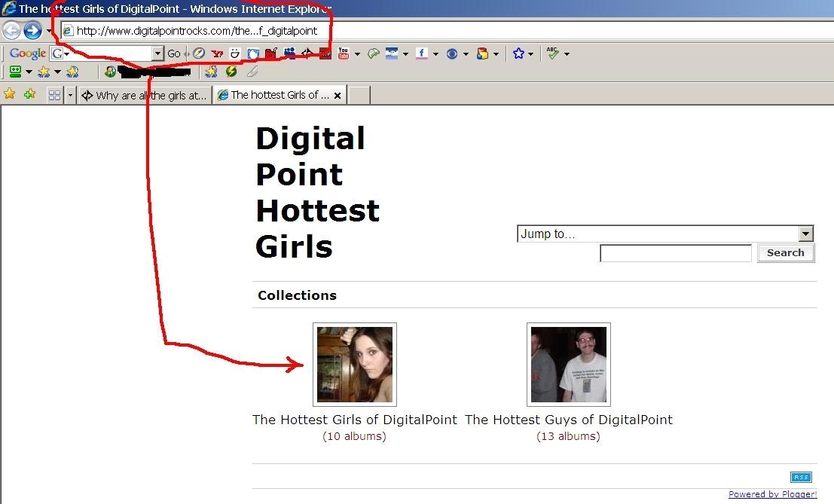
Task: Expand the Jump to dropdown
Action: [806, 234]
